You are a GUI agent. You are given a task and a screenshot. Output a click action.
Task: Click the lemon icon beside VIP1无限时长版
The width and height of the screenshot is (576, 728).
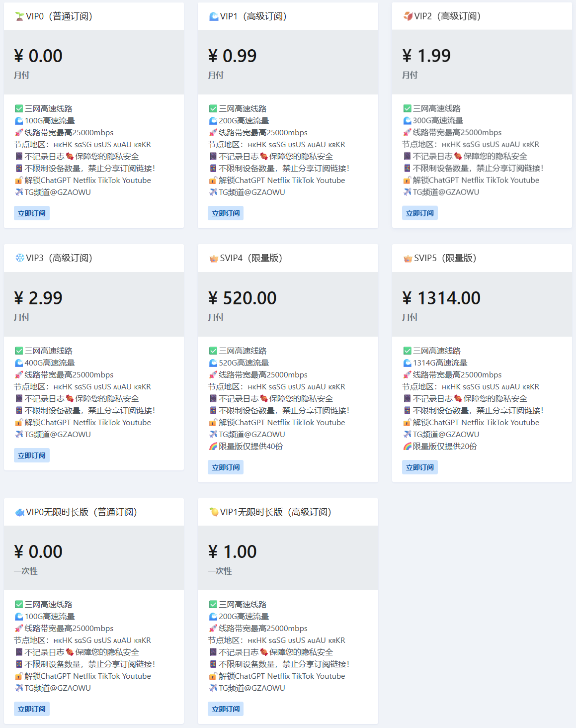[x=214, y=512]
